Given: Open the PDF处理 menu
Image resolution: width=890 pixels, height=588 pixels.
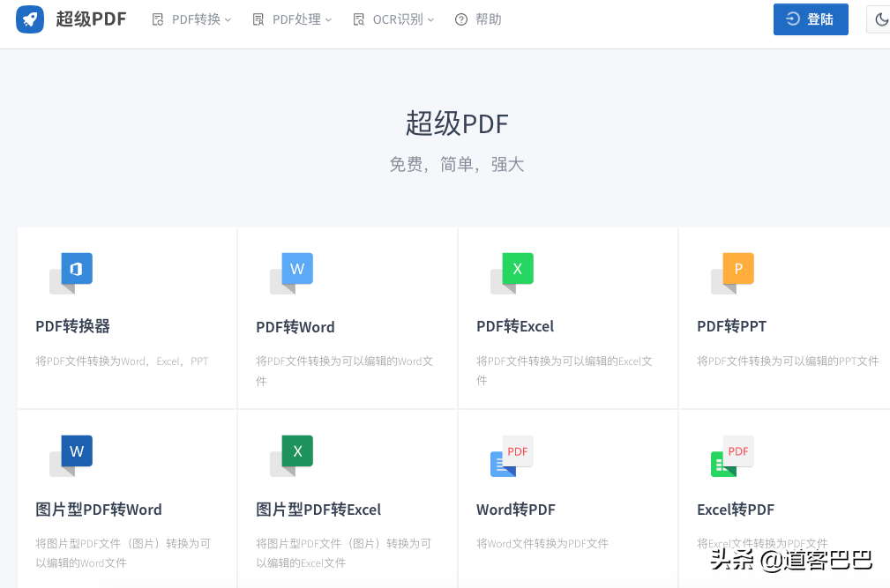Looking at the screenshot, I should [292, 20].
